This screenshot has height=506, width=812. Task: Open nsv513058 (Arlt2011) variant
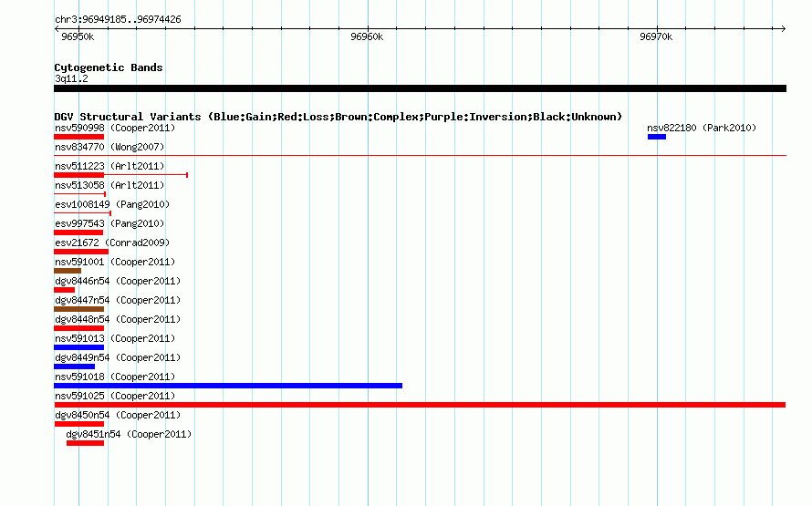(x=109, y=185)
